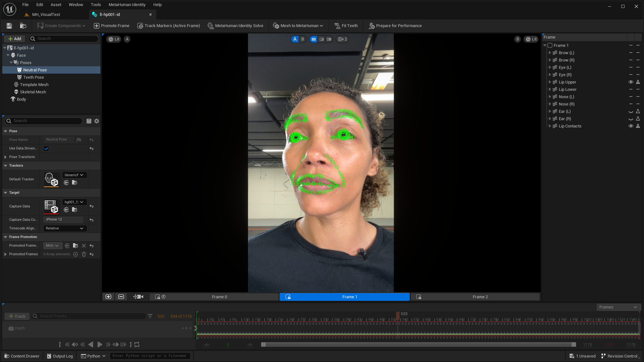Open the MetaHuman Identity menu

pos(127,4)
